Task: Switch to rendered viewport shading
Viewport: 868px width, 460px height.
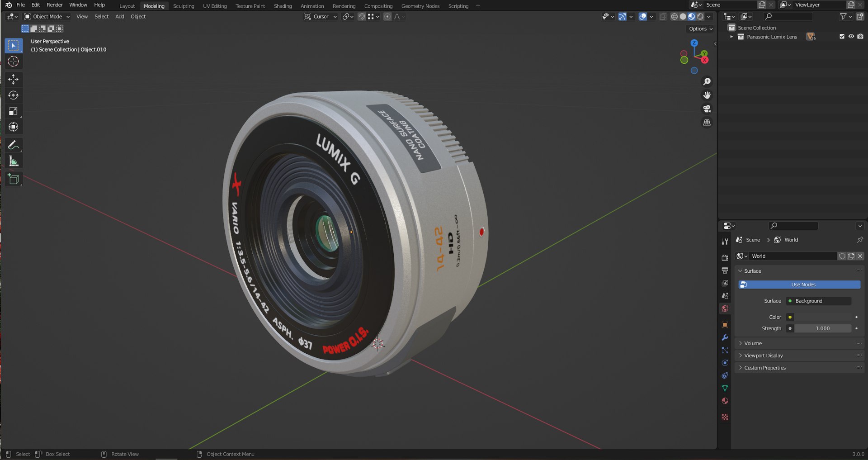Action: click(700, 17)
